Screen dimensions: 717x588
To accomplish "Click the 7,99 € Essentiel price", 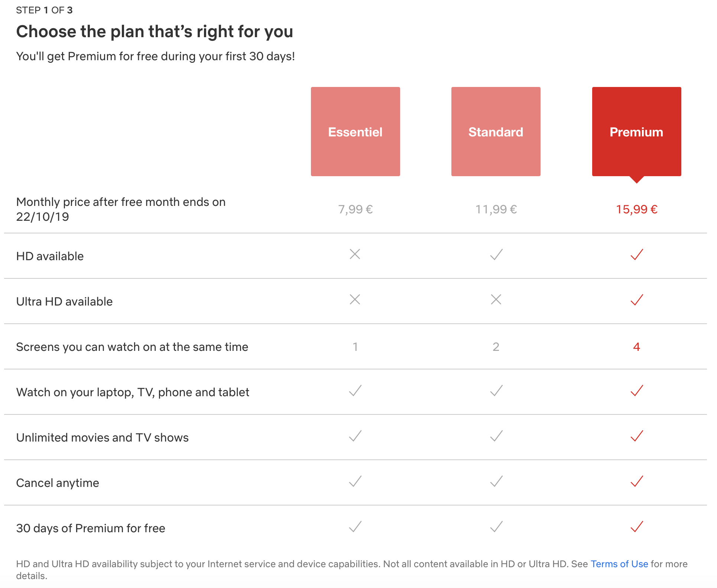I will pyautogui.click(x=355, y=209).
